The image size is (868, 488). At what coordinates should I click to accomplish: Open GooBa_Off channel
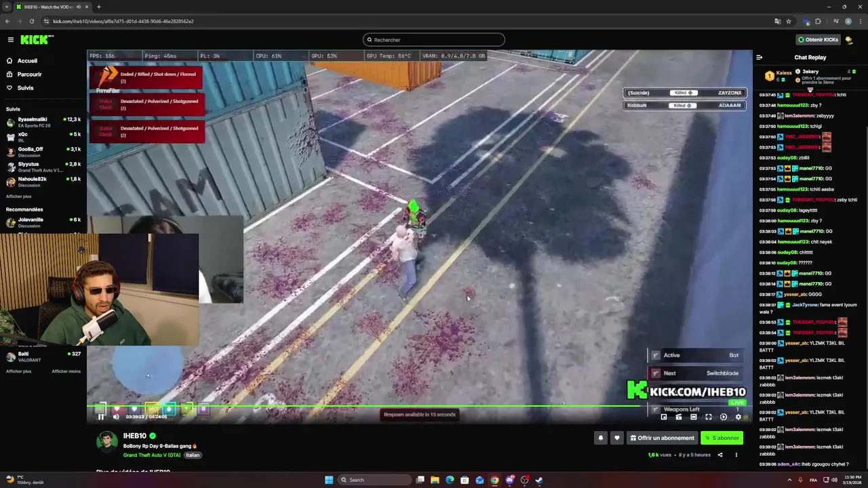43,152
